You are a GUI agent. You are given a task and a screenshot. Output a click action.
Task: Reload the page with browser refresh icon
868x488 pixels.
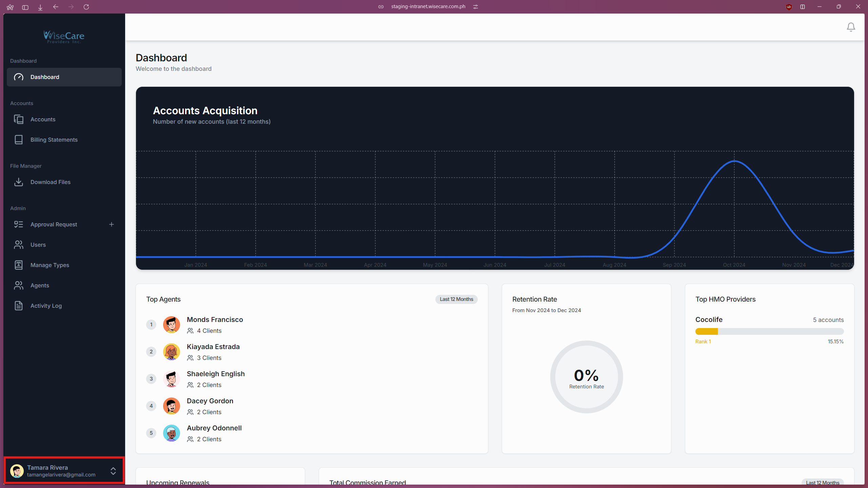pos(86,7)
